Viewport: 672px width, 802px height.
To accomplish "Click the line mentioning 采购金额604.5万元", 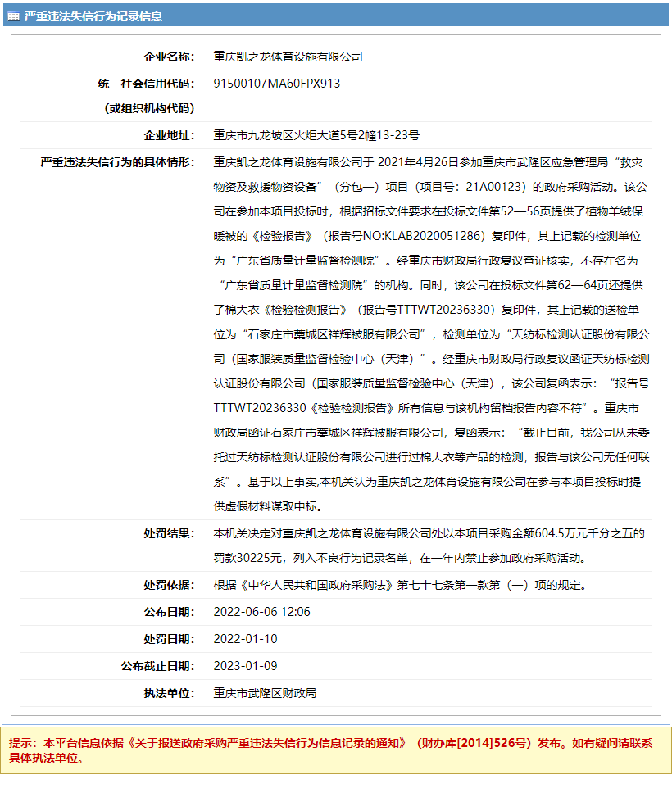I will (429, 533).
